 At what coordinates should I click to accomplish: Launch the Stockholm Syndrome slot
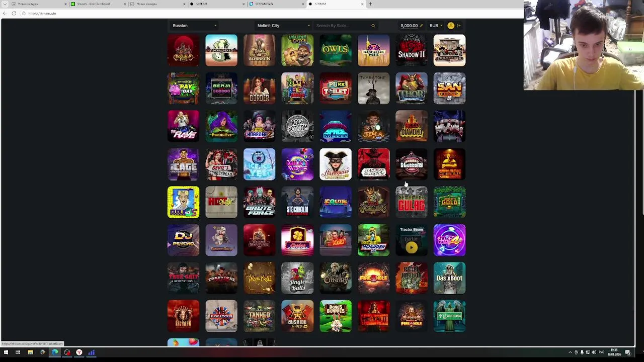(x=297, y=202)
